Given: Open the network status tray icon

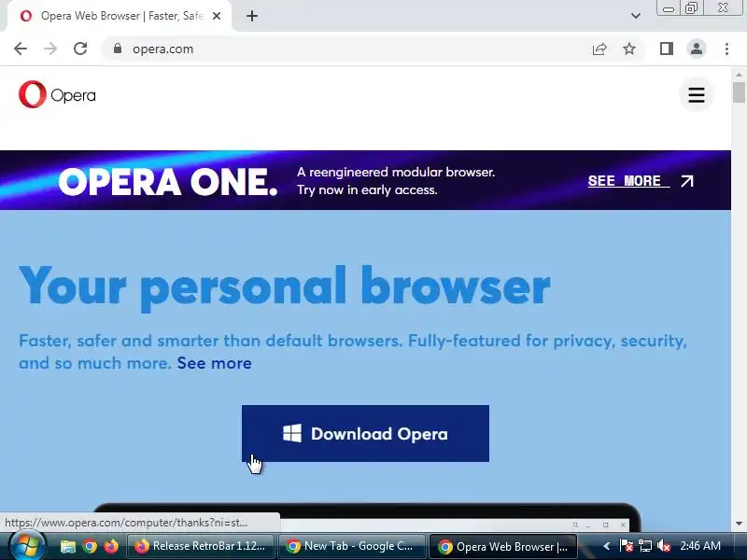Looking at the screenshot, I should [x=645, y=546].
